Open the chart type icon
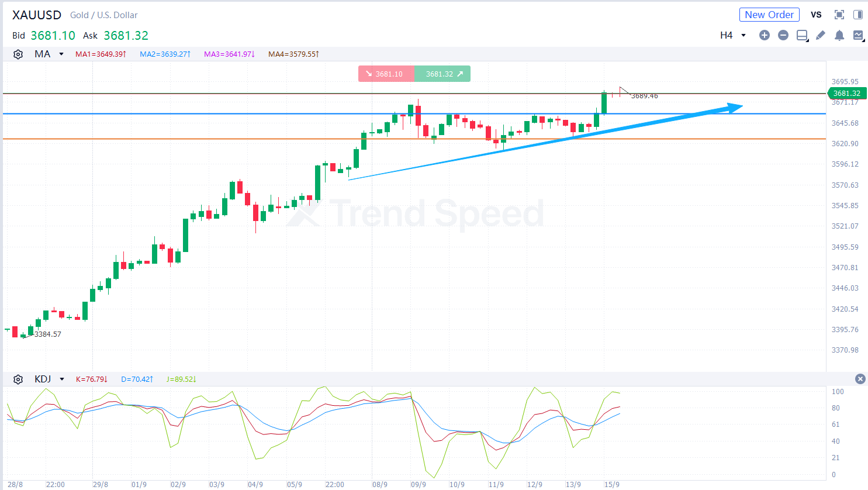Screen dimensions: 868x490 tap(858, 35)
